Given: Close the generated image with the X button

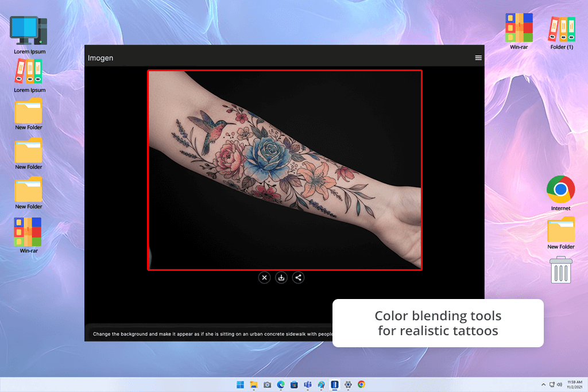Looking at the screenshot, I should tap(264, 278).
